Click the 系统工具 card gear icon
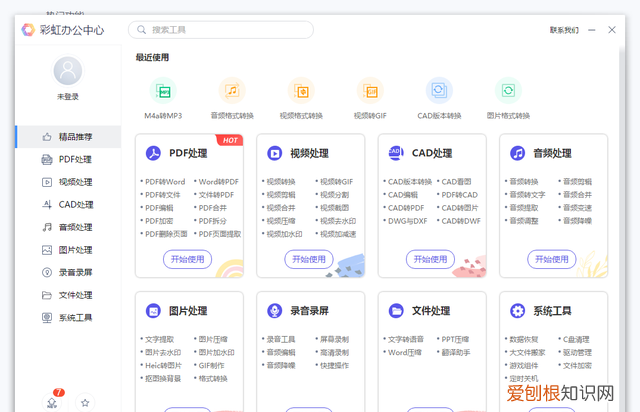The width and height of the screenshot is (640, 412). (x=518, y=311)
